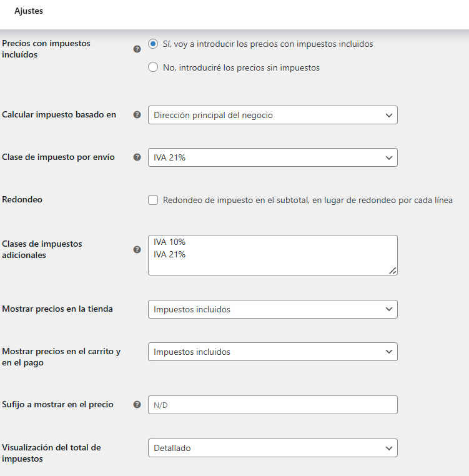Open Calcular impuesto basado en dropdown
The image size is (469, 476).
273,115
